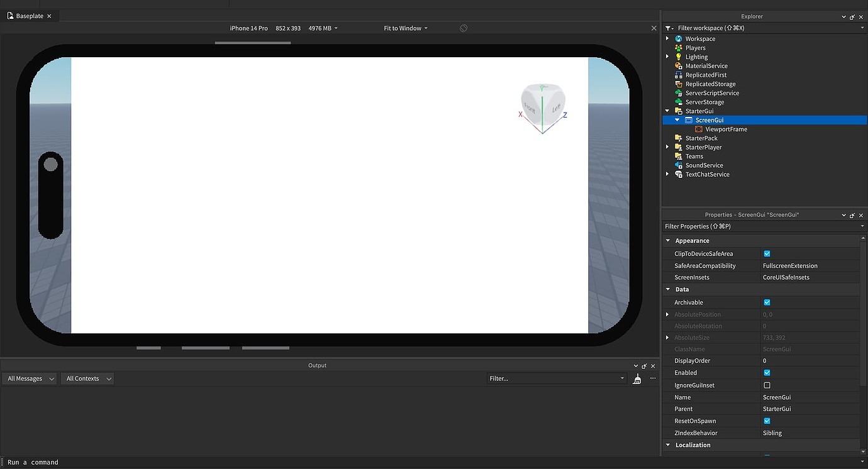Screen dimensions: 868x469
Task: Select the ServerScriptService icon
Action: point(678,92)
